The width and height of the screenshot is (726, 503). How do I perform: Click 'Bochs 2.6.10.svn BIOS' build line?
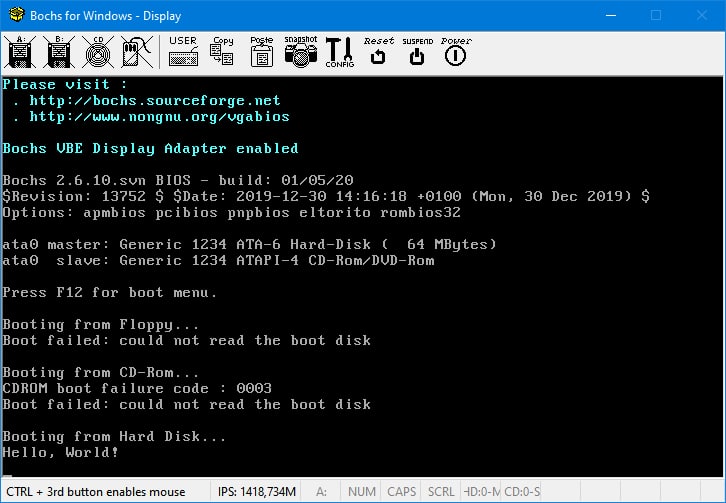coord(178,180)
